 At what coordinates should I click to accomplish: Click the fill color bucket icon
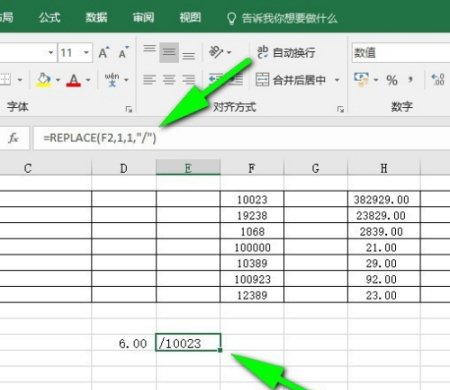[44, 80]
